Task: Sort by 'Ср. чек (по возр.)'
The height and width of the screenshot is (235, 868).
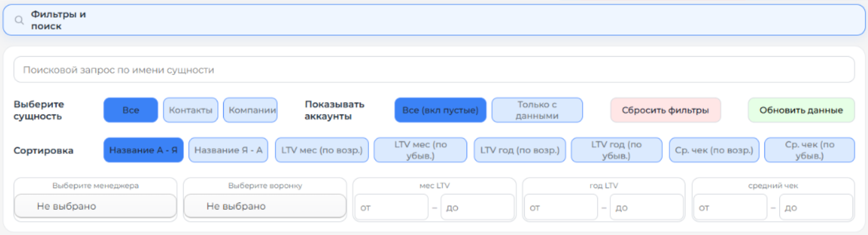Action: coord(714,151)
